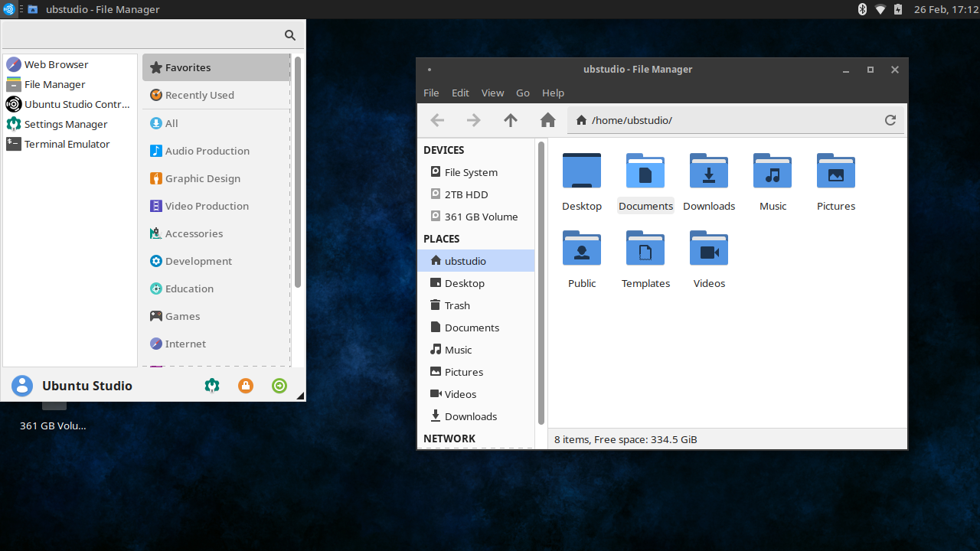Click the application menu search field
Image resolution: width=980 pixels, height=551 pixels.
coord(144,35)
